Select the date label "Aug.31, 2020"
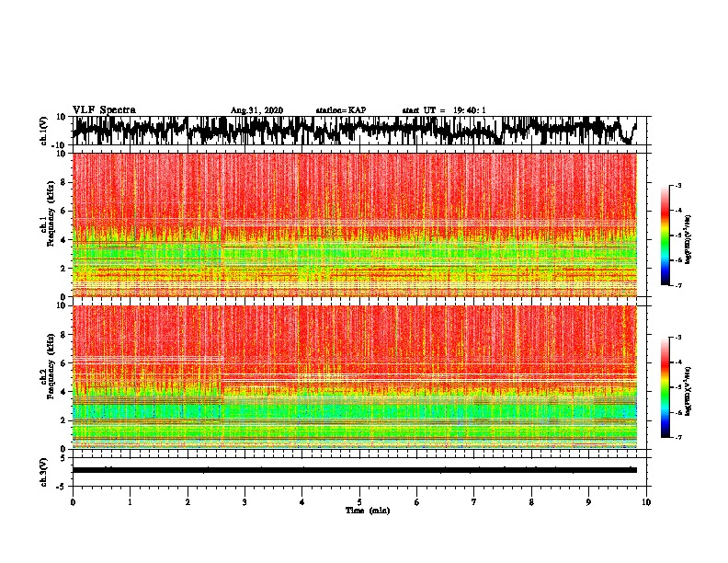This screenshot has width=728, height=563. coord(256,110)
